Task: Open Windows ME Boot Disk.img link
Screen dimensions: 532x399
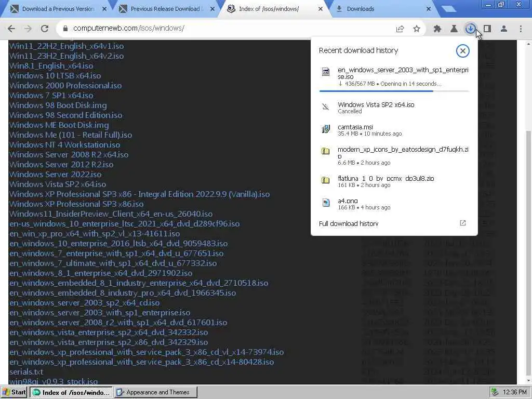Action: 59,125
